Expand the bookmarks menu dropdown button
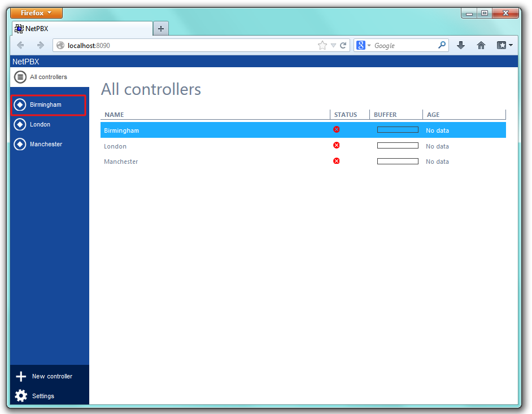The height and width of the screenshot is (414, 532). point(504,46)
